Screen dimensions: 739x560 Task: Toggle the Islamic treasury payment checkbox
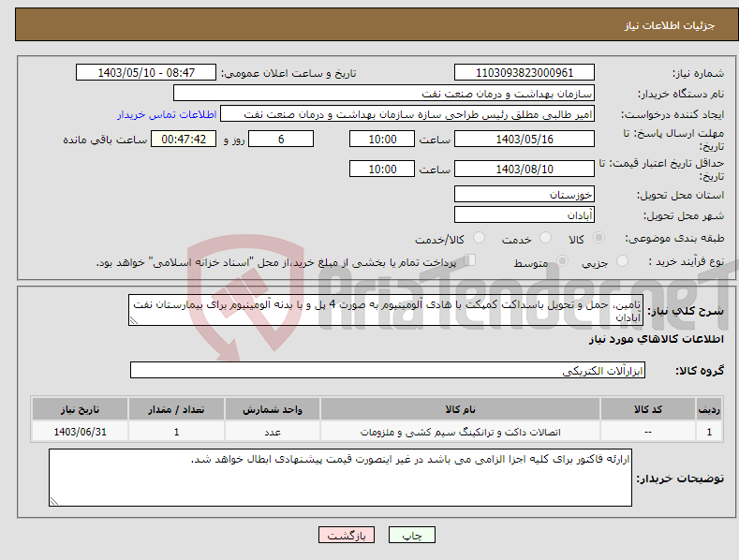[470, 259]
